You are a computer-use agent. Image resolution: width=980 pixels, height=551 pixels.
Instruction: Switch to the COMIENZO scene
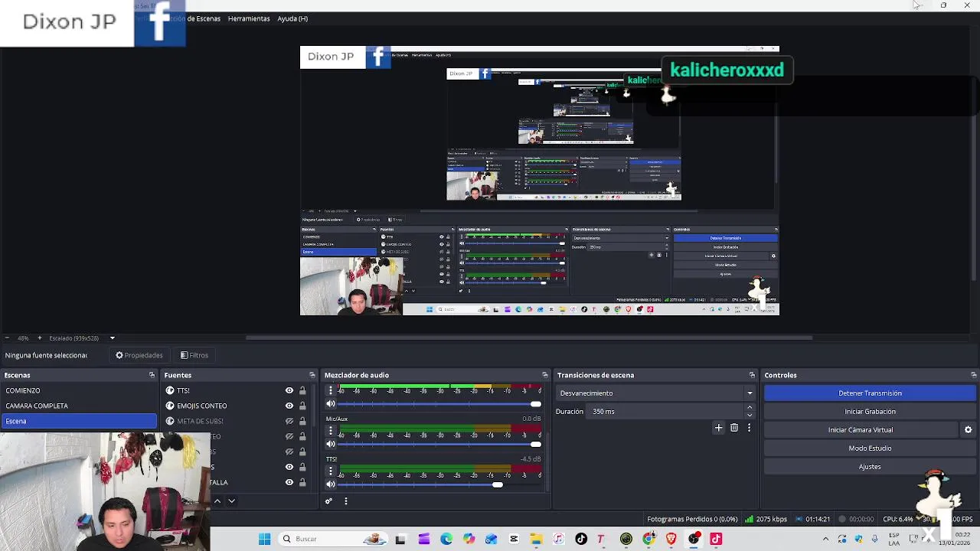pos(79,390)
